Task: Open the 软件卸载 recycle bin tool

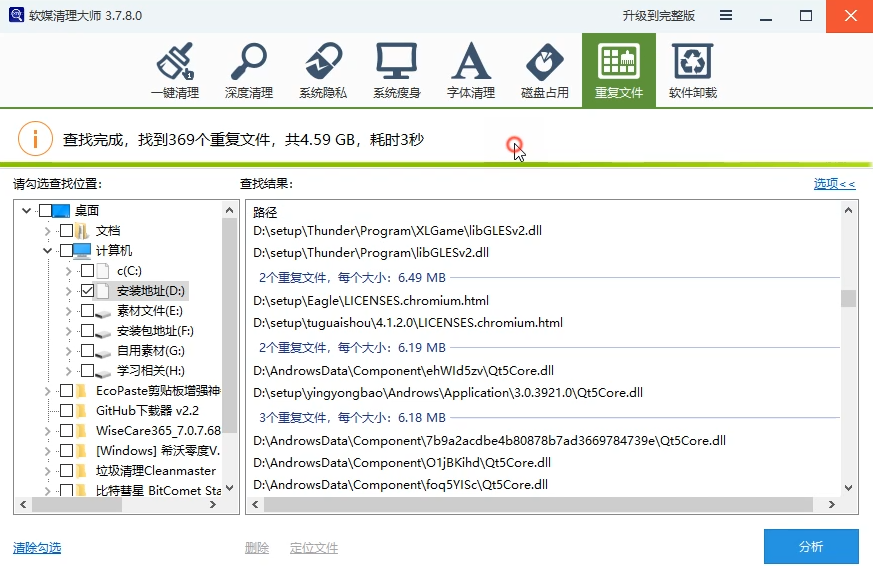Action: (693, 70)
